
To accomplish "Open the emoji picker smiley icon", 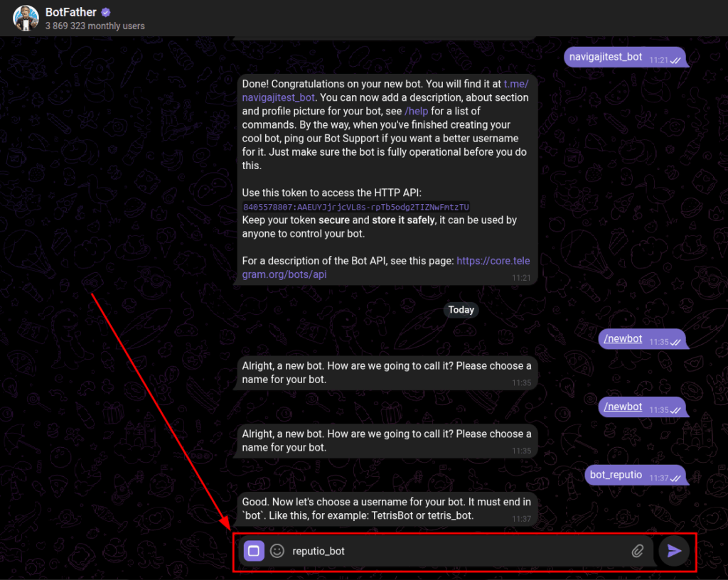I will pyautogui.click(x=277, y=551).
